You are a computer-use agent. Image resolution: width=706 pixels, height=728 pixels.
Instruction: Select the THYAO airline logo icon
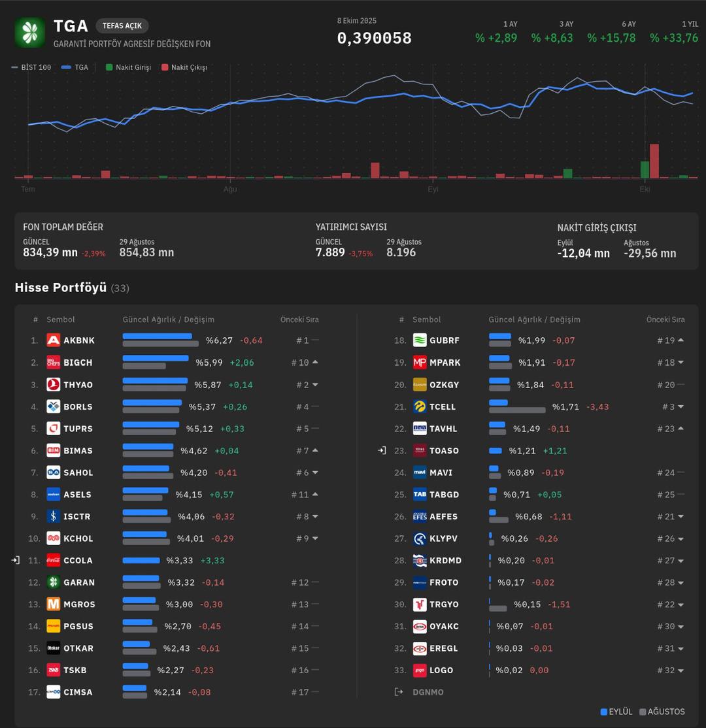click(54, 384)
